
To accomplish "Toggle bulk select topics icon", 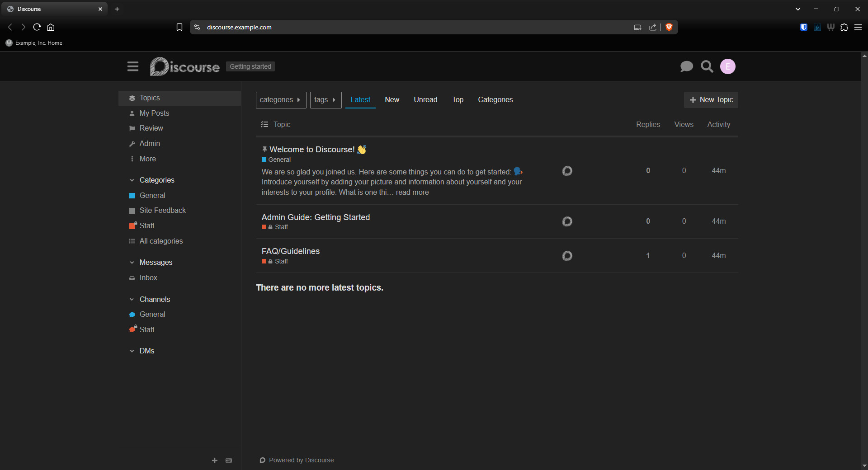I will (264, 124).
